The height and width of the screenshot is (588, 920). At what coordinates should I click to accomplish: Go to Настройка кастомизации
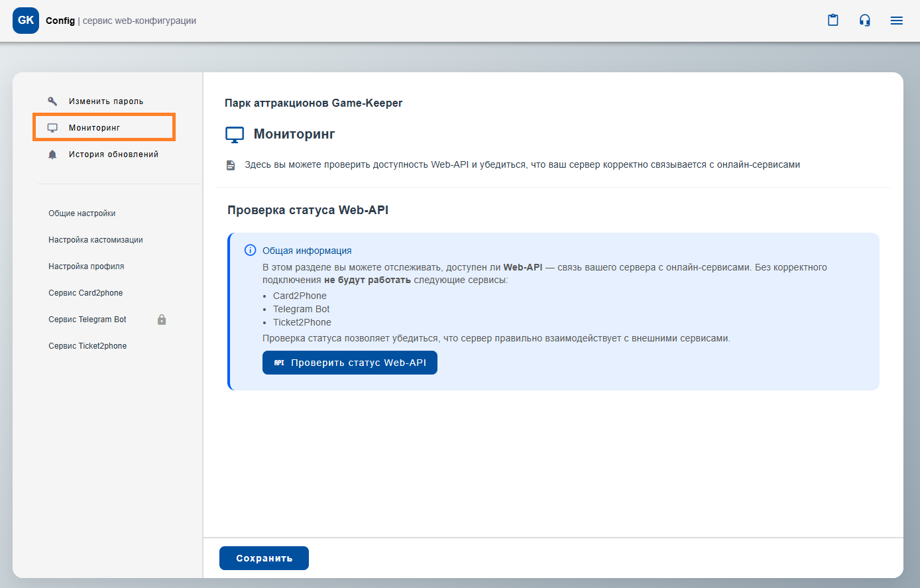coord(95,240)
